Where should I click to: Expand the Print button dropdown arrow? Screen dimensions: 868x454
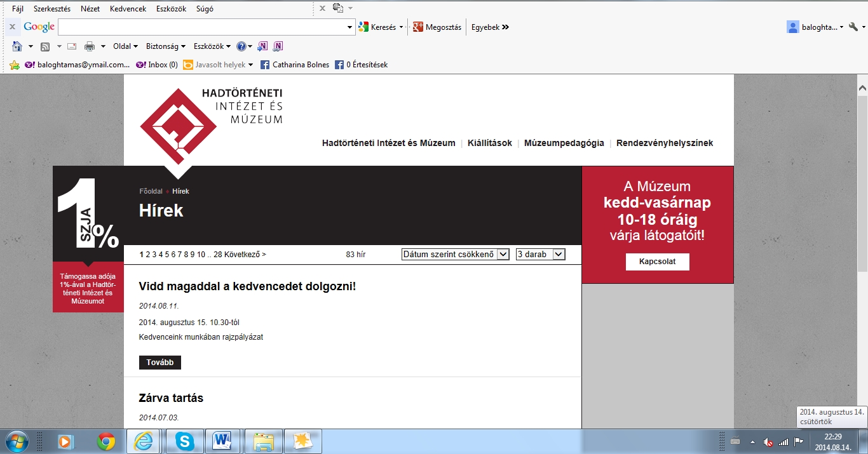(103, 46)
